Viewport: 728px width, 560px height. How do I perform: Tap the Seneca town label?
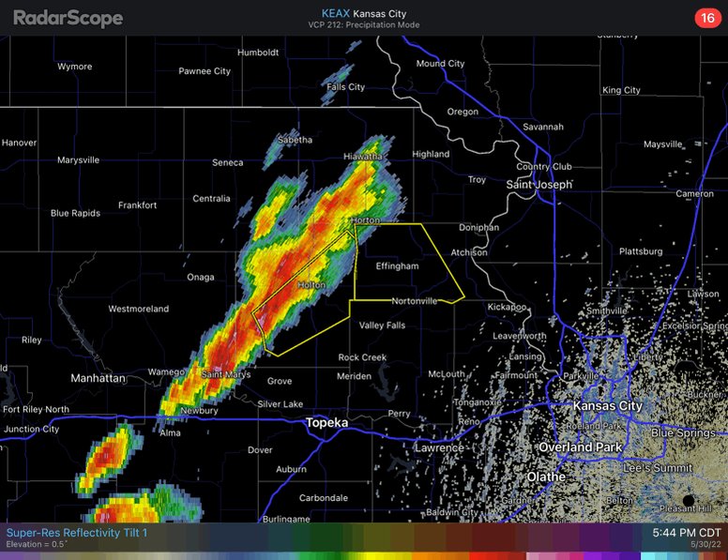click(227, 162)
